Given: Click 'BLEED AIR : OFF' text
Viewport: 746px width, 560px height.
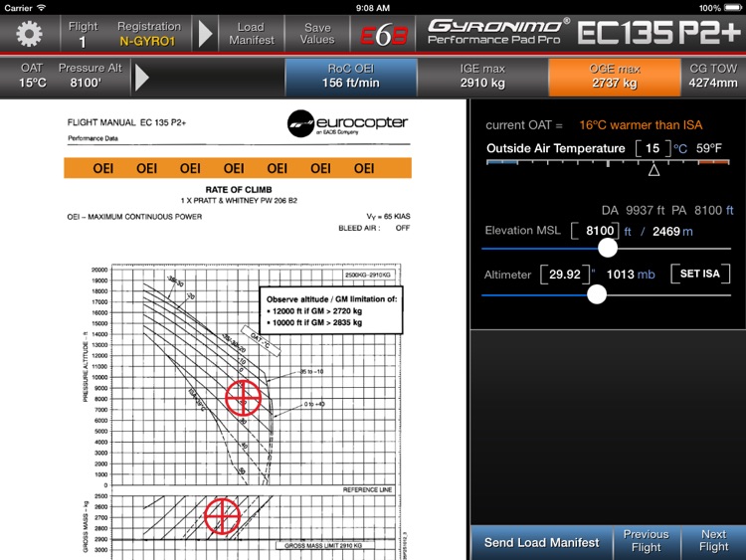Looking at the screenshot, I should [374, 228].
